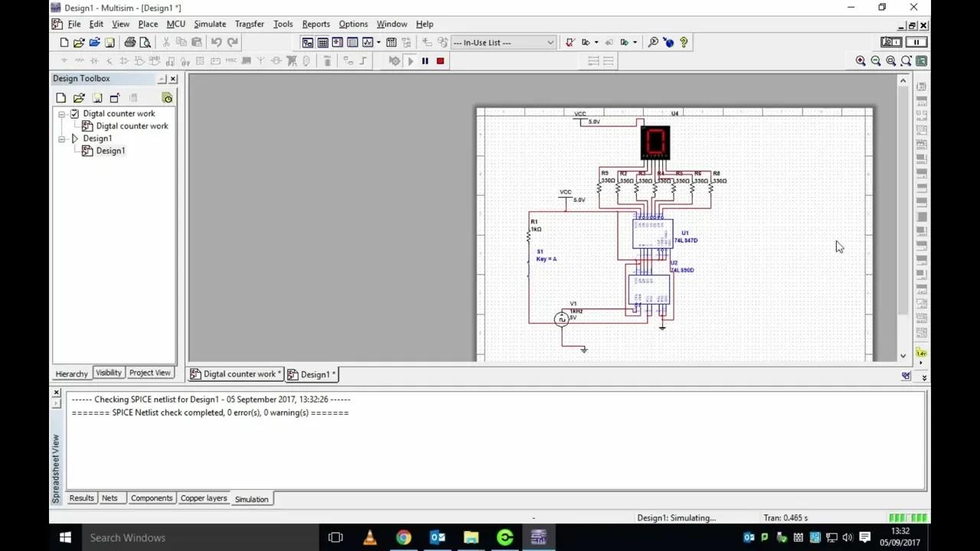Open the In-Use List dropdown
This screenshot has width=980, height=551.
tap(550, 42)
